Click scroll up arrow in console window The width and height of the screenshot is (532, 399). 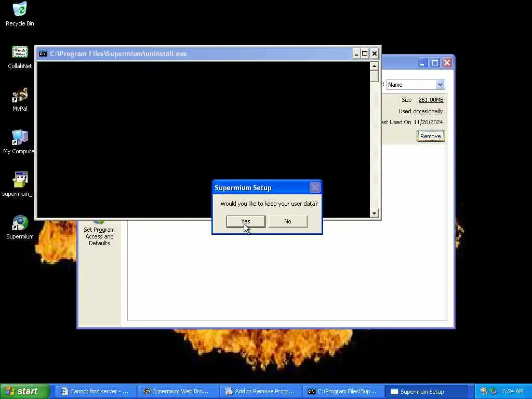374,66
